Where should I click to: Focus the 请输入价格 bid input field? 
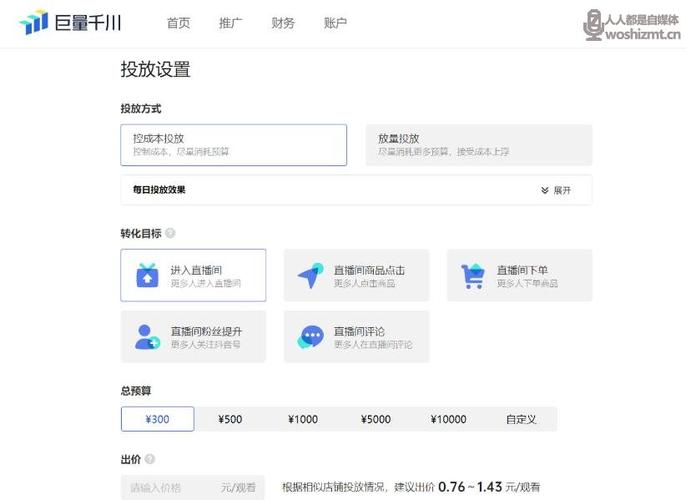(x=192, y=487)
